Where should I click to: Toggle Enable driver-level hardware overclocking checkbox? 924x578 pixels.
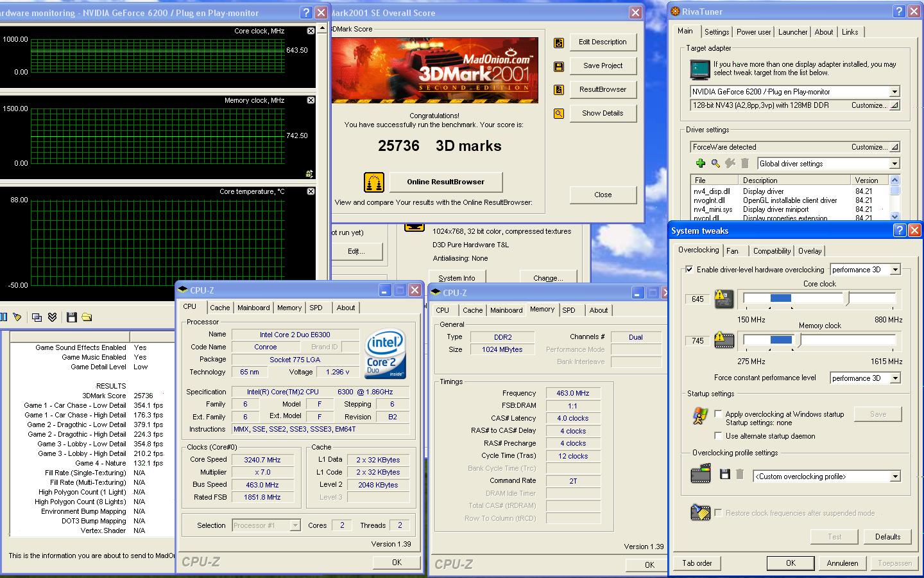coord(689,270)
